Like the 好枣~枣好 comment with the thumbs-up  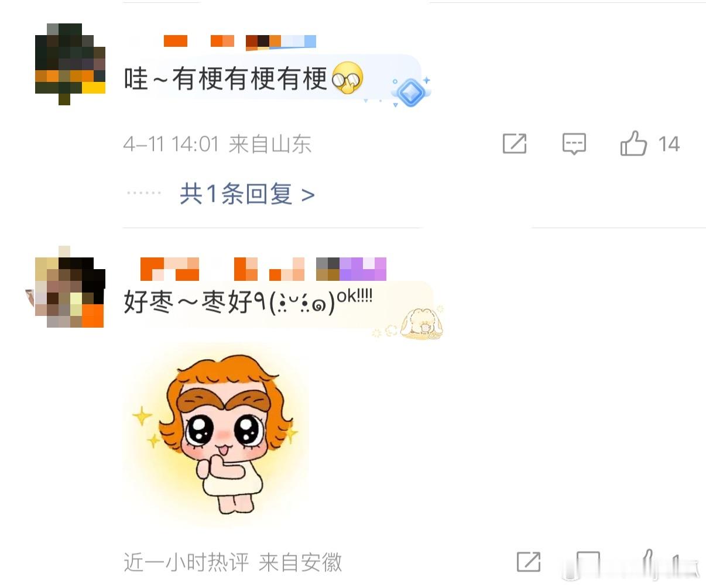(x=647, y=563)
